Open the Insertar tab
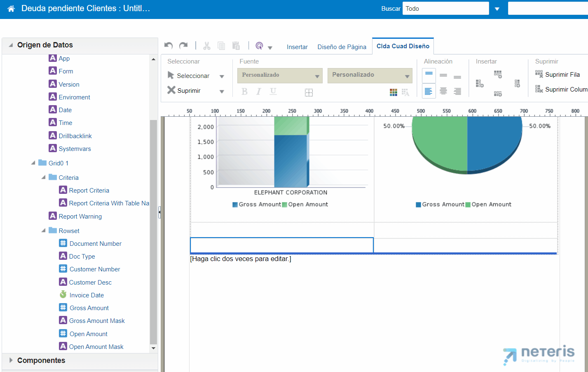 (297, 47)
